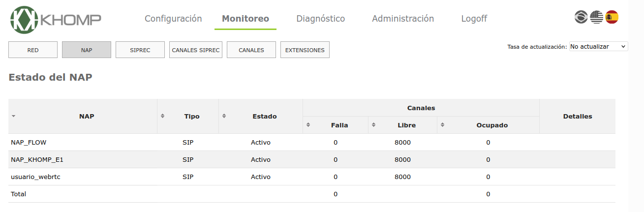Sort table by NAP column arrow

coord(13,116)
